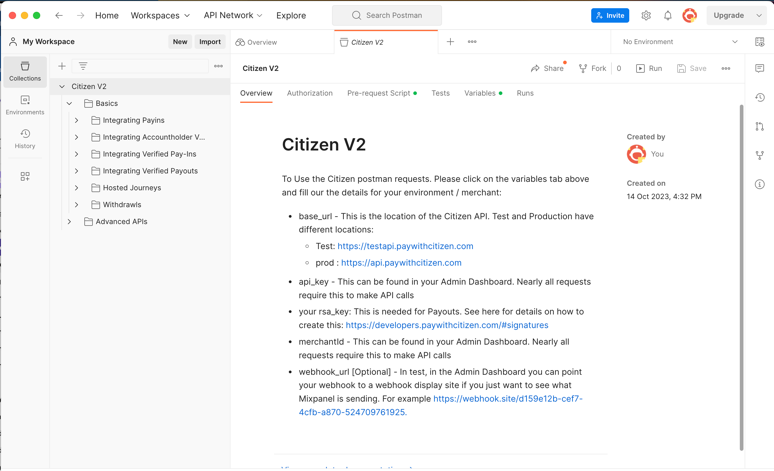Open the API Network dropdown menu

coord(233,15)
